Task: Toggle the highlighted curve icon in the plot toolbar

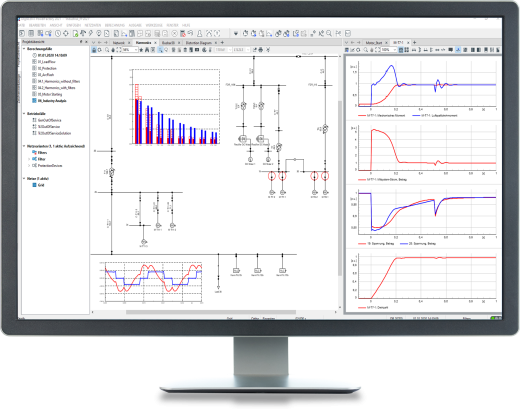Action: pyautogui.click(x=458, y=50)
